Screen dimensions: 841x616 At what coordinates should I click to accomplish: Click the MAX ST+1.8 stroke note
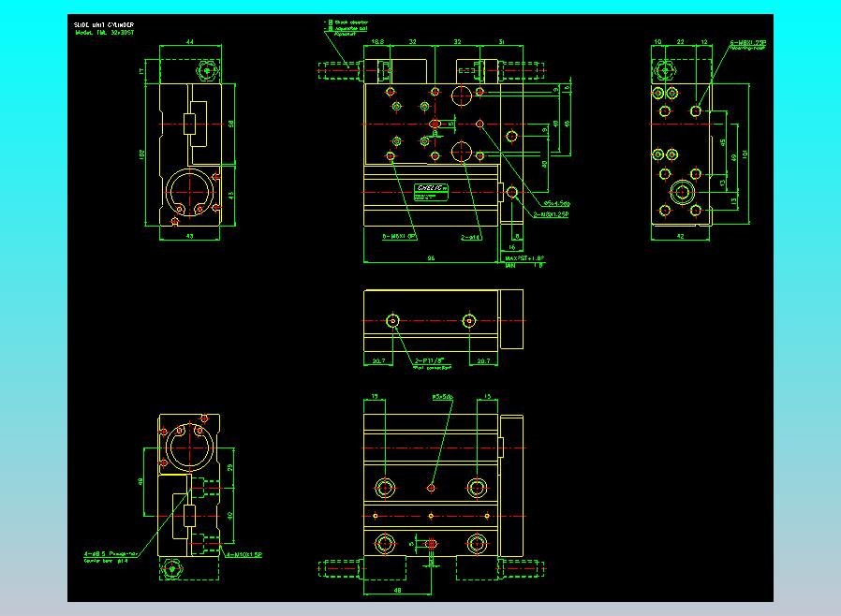coord(524,258)
